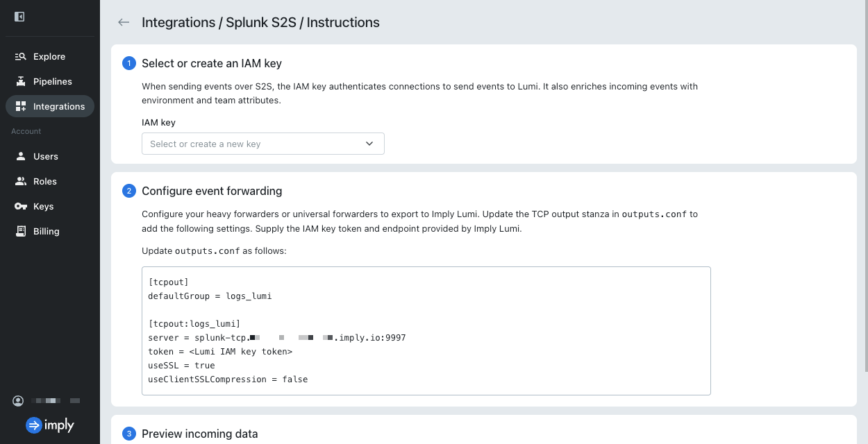Click the 'defaultGroup = logs_lumi' line
Image resolution: width=868 pixels, height=444 pixels.
210,296
